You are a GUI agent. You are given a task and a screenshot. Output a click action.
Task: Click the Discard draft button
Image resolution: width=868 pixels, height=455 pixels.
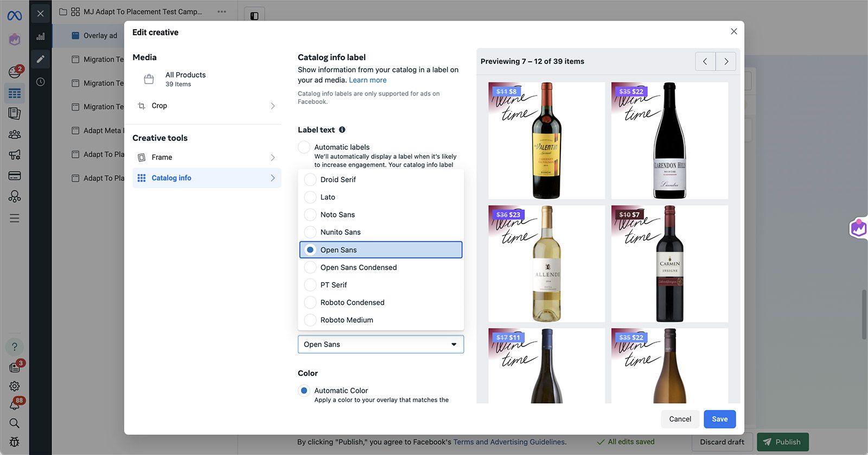(722, 442)
